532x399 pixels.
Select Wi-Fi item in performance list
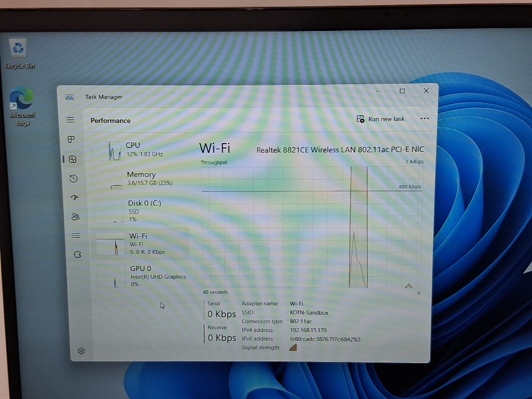pyautogui.click(x=141, y=243)
